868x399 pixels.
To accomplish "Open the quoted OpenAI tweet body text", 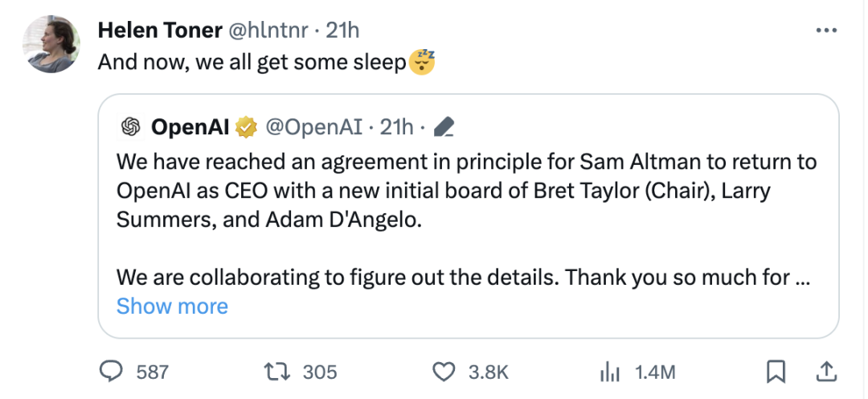I will (466, 191).
